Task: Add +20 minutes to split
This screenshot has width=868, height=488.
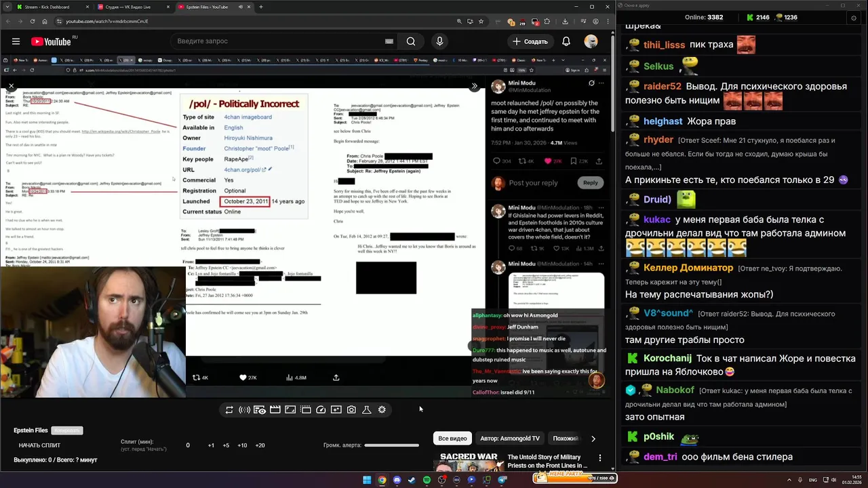Action: (260, 445)
